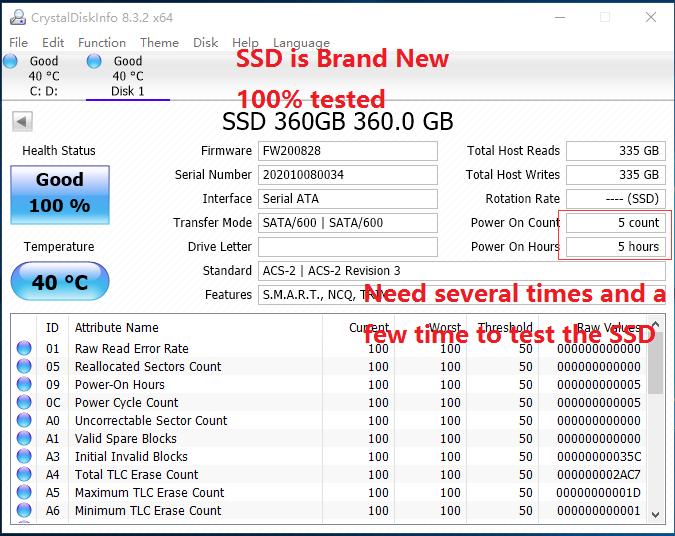Image resolution: width=675 pixels, height=536 pixels.
Task: Select the Valid Spare Blocks attribute
Action: [x=329, y=439]
